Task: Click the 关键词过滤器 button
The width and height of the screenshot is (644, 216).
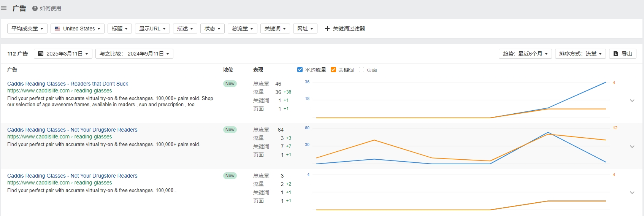Action: pyautogui.click(x=345, y=29)
